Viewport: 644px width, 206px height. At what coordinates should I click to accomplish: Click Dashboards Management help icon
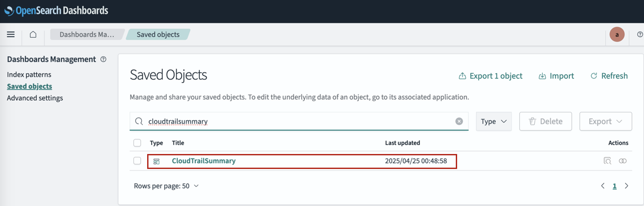(x=103, y=59)
